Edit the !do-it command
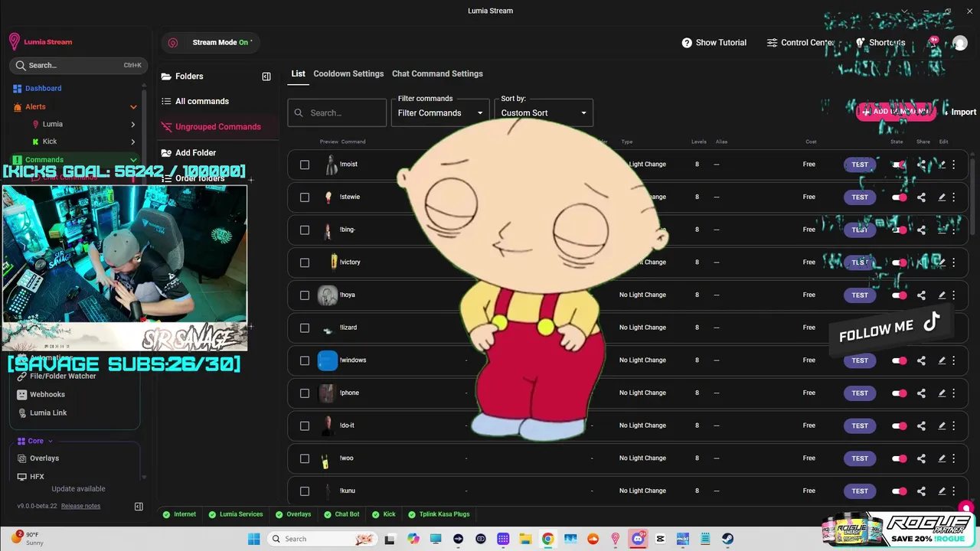Viewport: 980px width, 551px height. [942, 425]
